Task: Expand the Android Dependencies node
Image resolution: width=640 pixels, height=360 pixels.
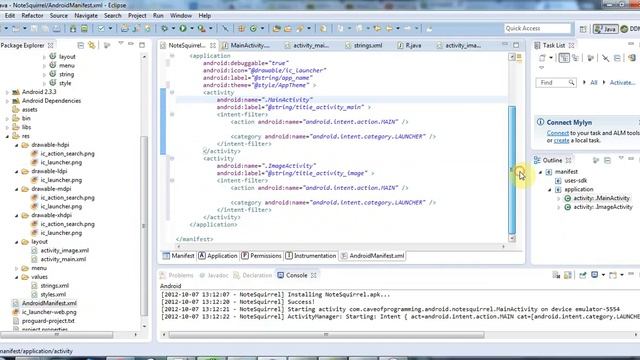Action: click(x=7, y=101)
